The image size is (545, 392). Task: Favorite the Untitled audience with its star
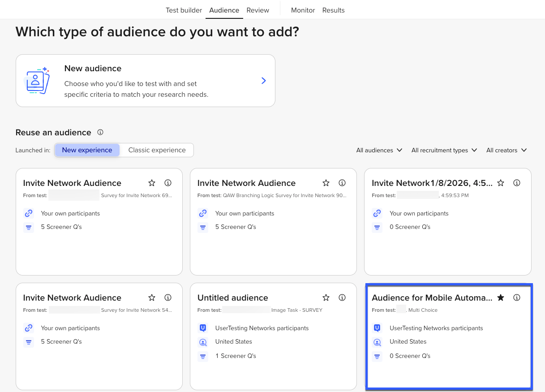pos(326,297)
